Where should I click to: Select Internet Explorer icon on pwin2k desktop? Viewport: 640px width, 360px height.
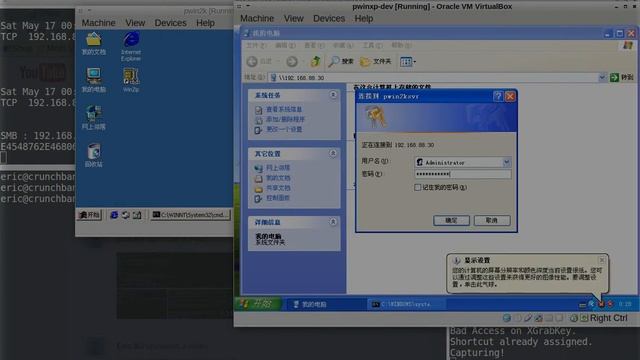point(131,47)
